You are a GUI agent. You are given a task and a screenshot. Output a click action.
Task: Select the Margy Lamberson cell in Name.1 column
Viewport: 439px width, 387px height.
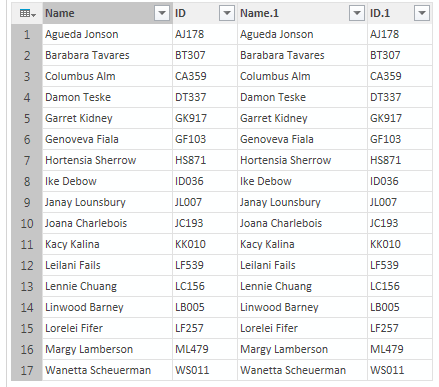302,349
